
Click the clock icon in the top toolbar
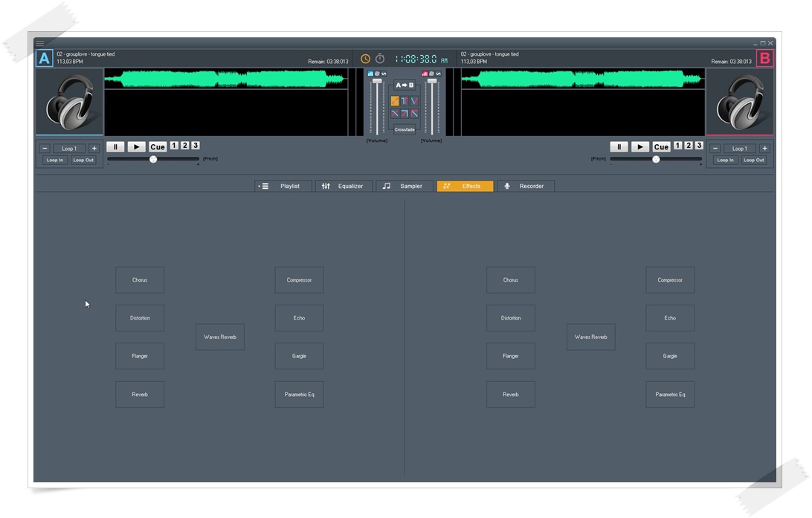pos(365,59)
